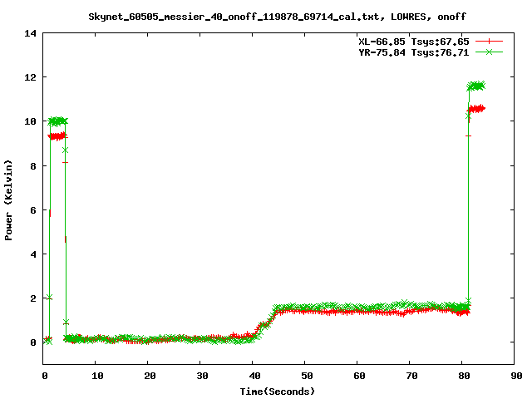Click the x-axis tick label 40
This screenshot has height=399, width=532.
(x=254, y=376)
